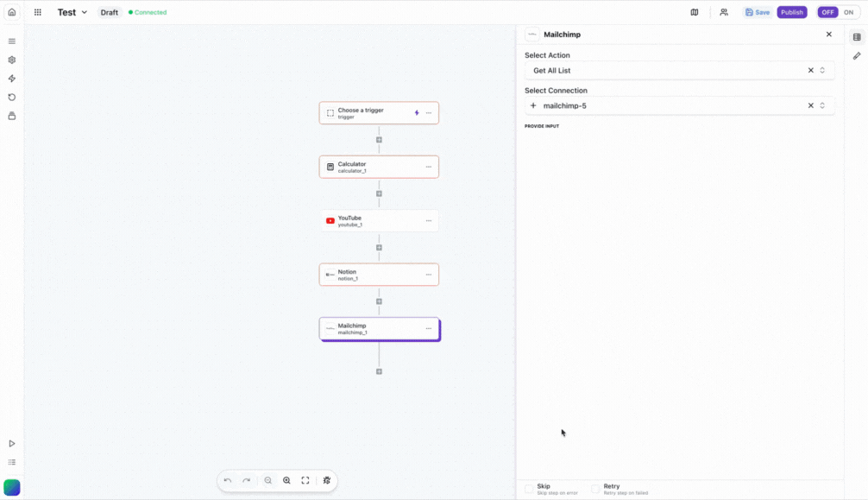Select the Notion step in the flow
Screen dimensions: 868x500
[x=373, y=273]
